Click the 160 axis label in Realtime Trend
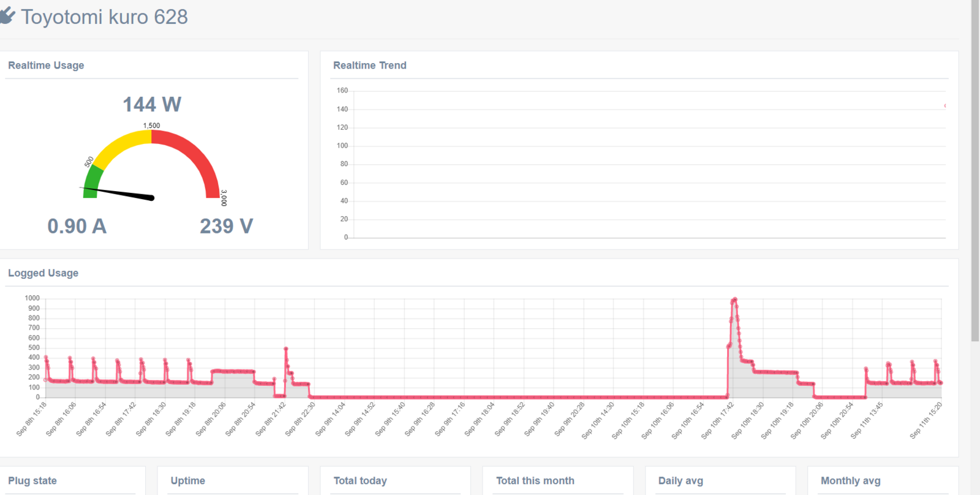The image size is (980, 495). 342,91
